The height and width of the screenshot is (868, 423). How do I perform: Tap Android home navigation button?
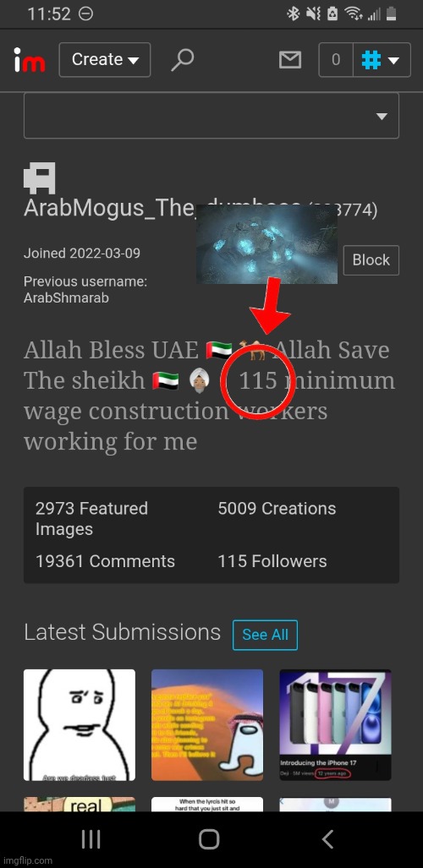(209, 839)
